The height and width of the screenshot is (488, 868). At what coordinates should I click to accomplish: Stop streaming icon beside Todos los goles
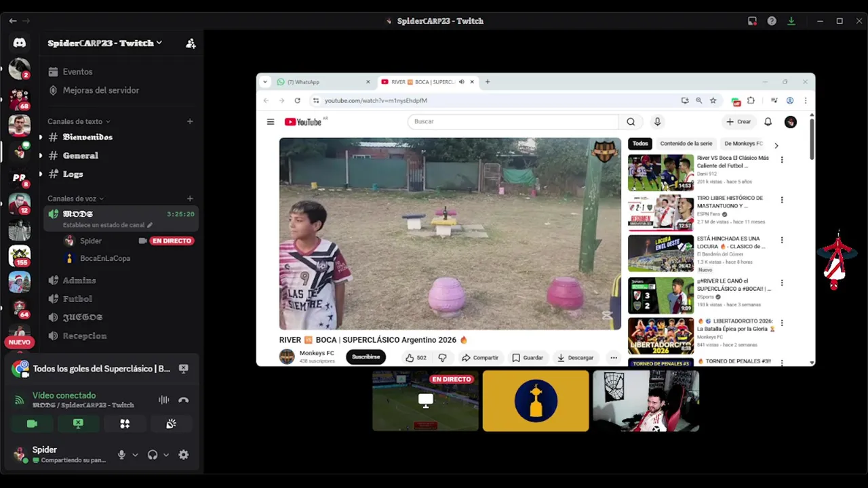point(183,369)
